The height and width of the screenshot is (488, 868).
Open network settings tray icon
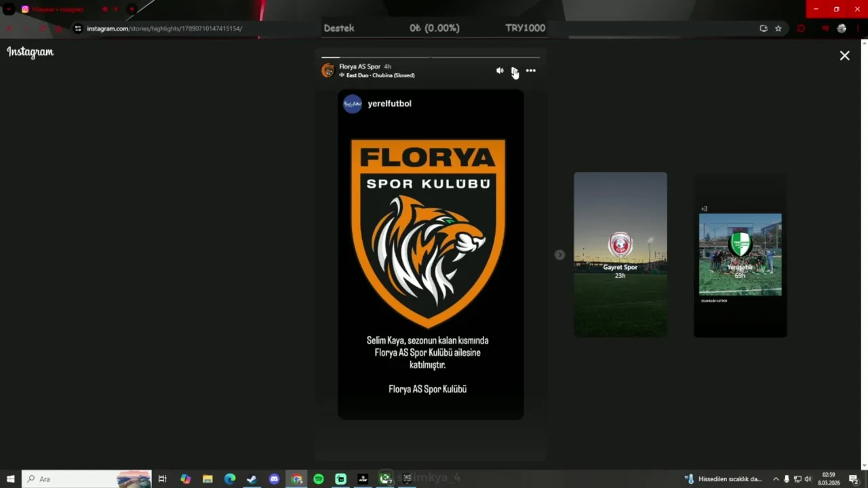click(797, 479)
